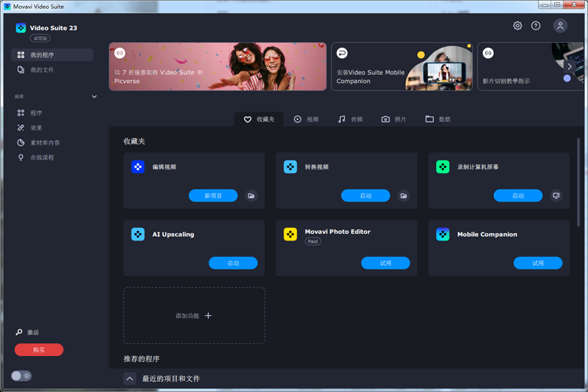Click the 推荐的程序 heading

142,359
